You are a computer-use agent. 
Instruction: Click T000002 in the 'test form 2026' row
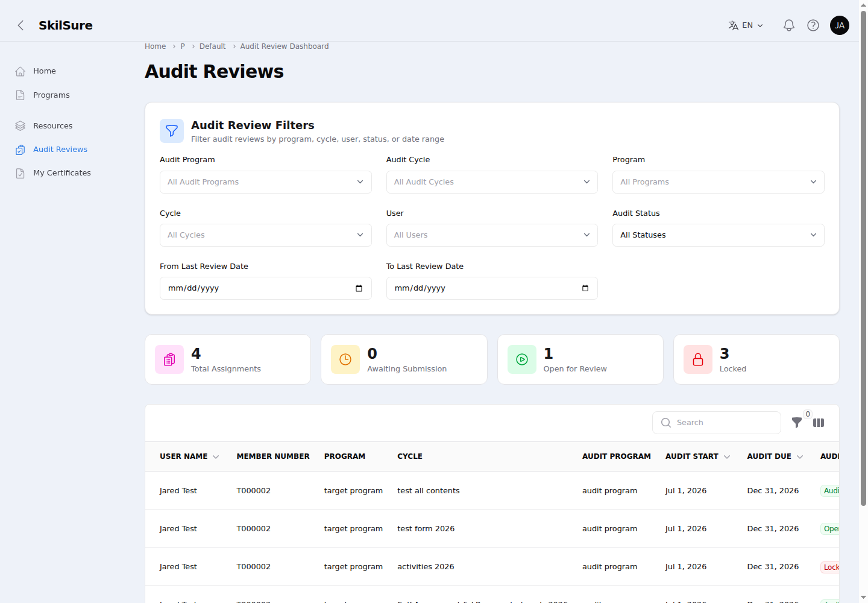pyautogui.click(x=254, y=529)
